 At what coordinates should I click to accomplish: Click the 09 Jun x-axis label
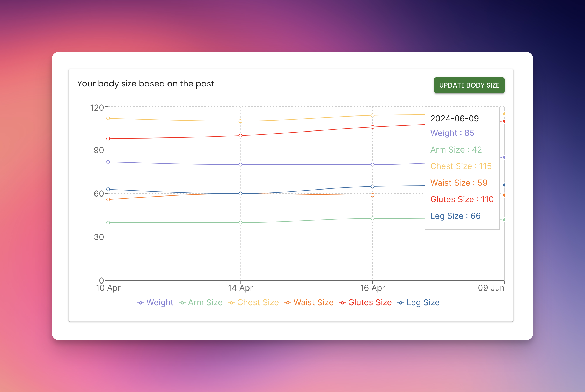point(491,288)
